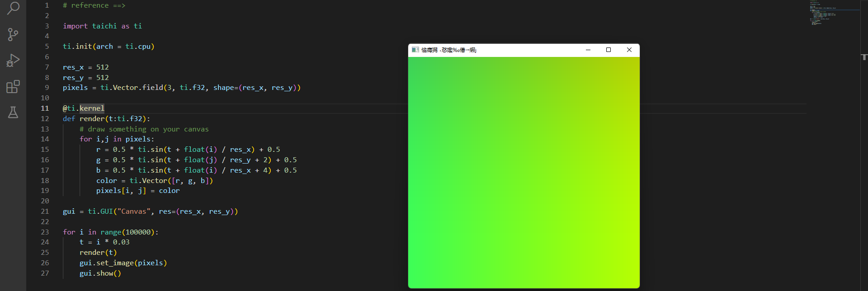Minimize the Canvas GUI window

tap(588, 50)
